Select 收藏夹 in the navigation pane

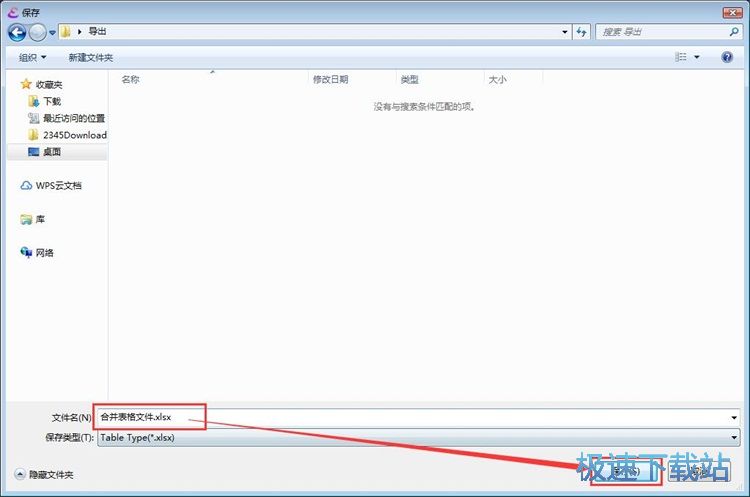(x=49, y=85)
